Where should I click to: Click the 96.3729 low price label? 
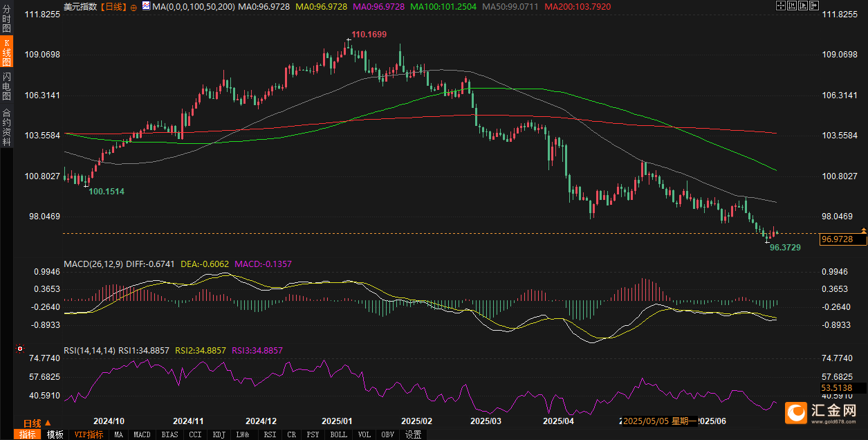[x=785, y=247]
